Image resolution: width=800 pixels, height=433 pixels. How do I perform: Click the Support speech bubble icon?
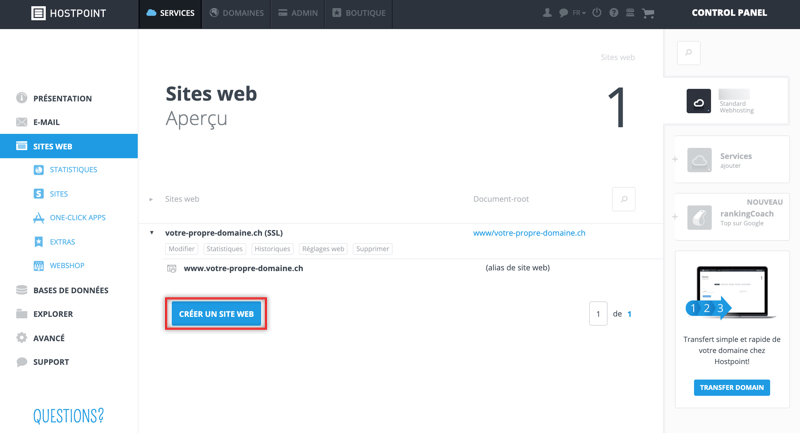tap(21, 362)
